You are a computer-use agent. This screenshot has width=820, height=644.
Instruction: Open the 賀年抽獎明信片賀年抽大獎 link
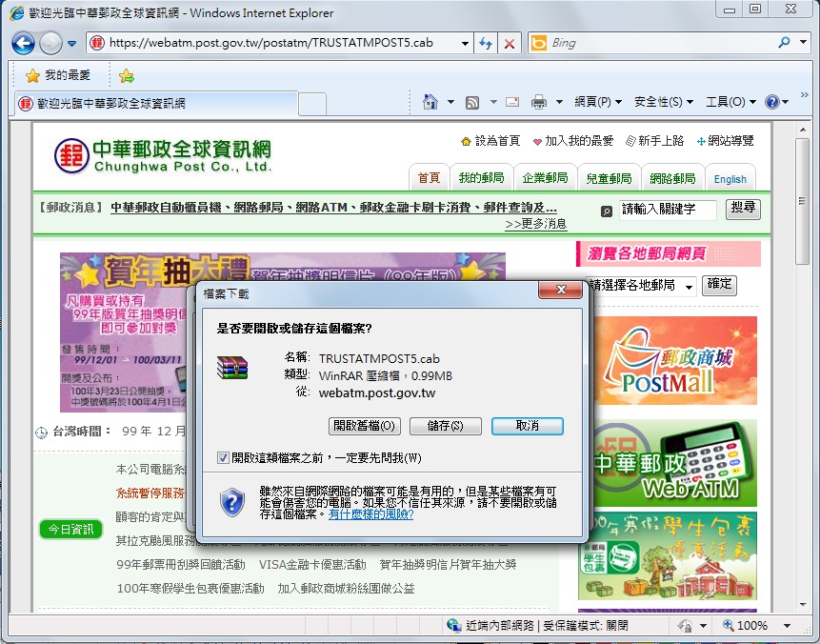(x=448, y=565)
